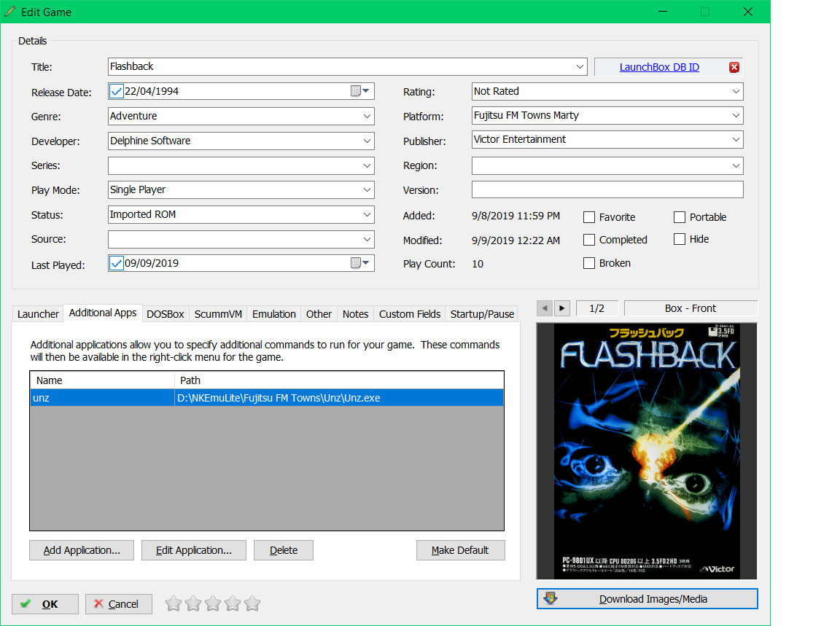Image resolution: width=840 pixels, height=626 pixels.
Task: Open the Genre dropdown
Action: pyautogui.click(x=367, y=116)
